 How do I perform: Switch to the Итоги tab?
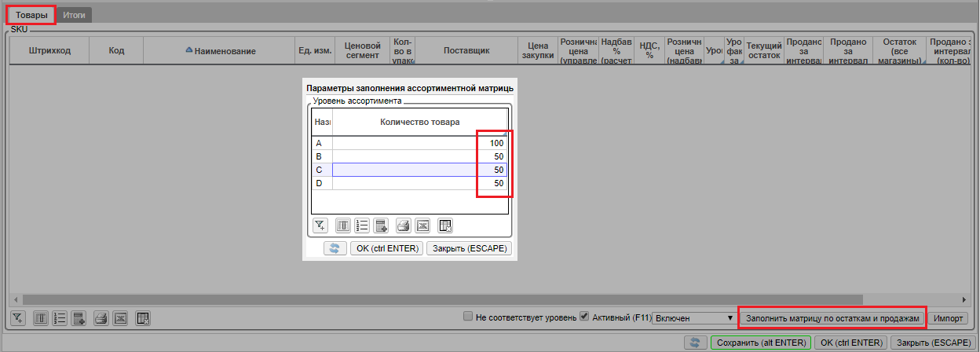coord(75,15)
